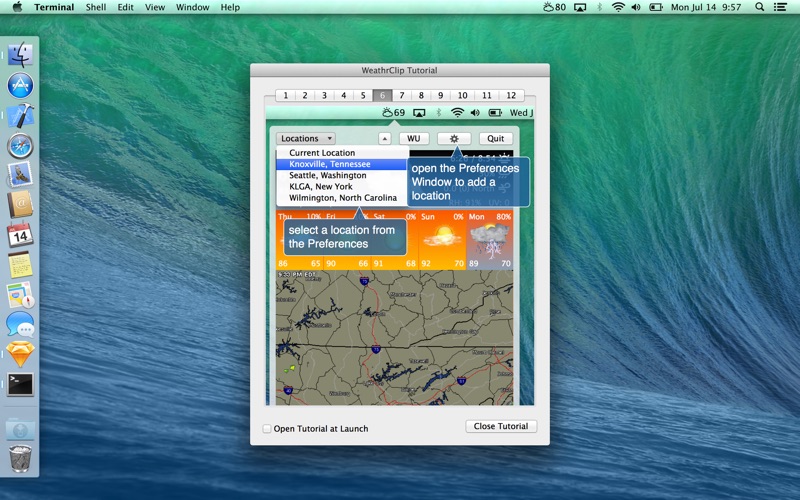The height and width of the screenshot is (500, 800).
Task: Click the small up-arrow button beside WU
Action: (x=385, y=138)
